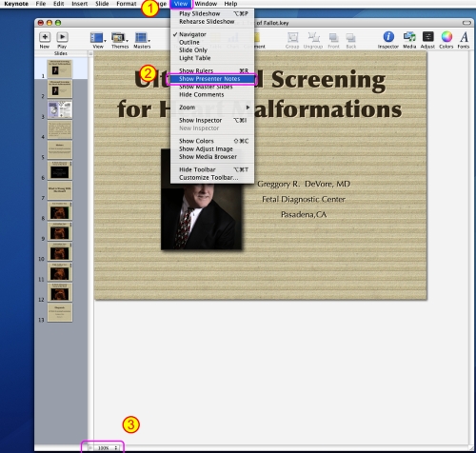Viewport: 476px width, 453px height.
Task: Select slide 6 thumbnail in navigator
Action: (60, 170)
